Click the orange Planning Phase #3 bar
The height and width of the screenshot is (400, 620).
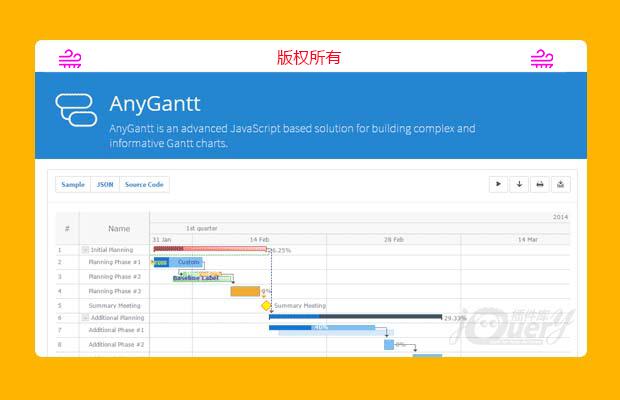click(x=245, y=291)
